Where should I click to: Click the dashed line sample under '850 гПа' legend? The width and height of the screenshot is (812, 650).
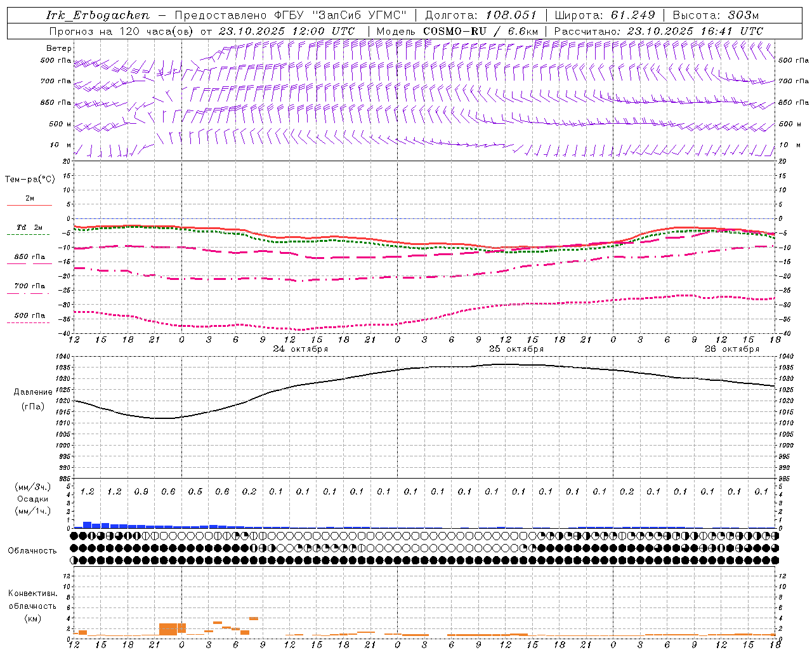point(29,264)
